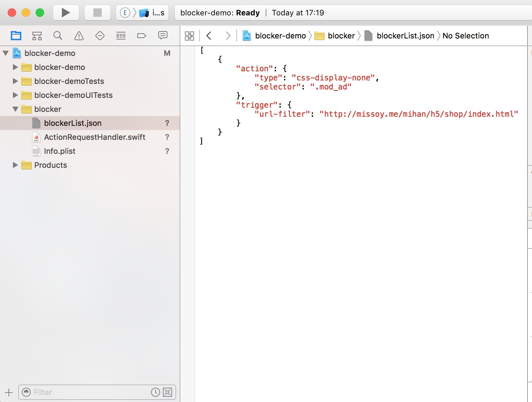Click the ActionRequestHandler.swift file icon

pos(36,137)
